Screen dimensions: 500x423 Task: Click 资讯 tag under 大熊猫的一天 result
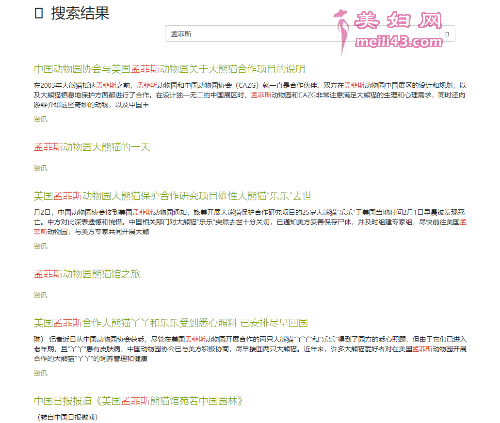pos(40,168)
